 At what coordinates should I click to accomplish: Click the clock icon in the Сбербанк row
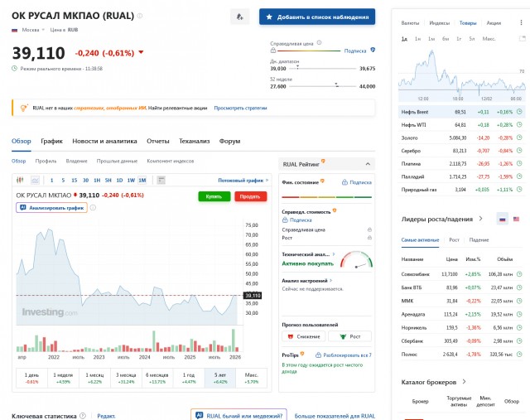coord(519,340)
